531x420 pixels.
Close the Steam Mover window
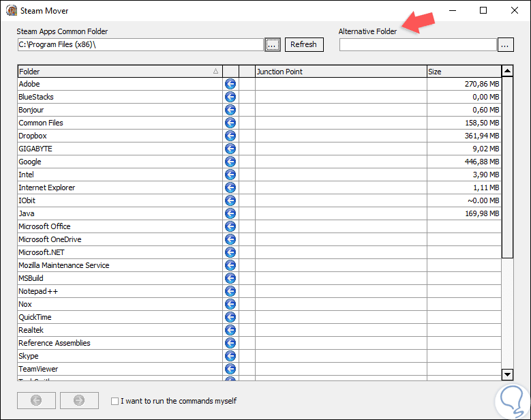(x=515, y=10)
